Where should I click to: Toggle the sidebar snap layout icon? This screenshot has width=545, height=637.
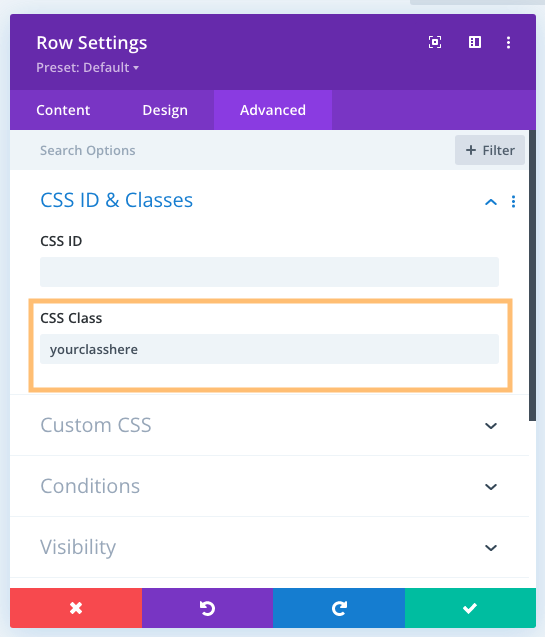(475, 42)
